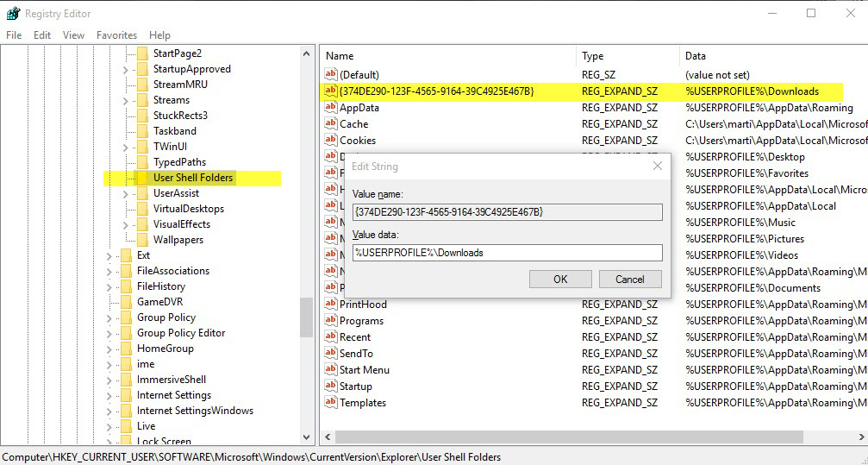This screenshot has height=465, width=868.
Task: Click the string icon of the Startup value
Action: pyautogui.click(x=330, y=386)
